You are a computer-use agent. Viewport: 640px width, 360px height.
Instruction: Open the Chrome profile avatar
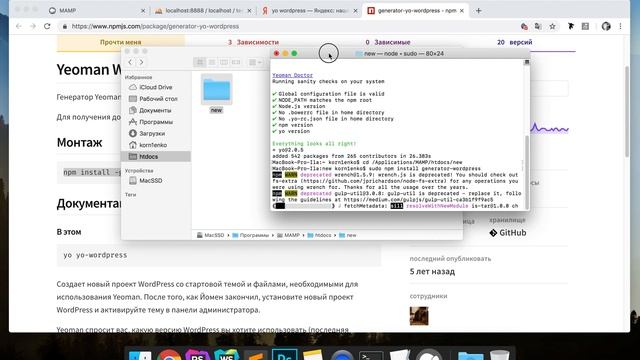[606, 26]
